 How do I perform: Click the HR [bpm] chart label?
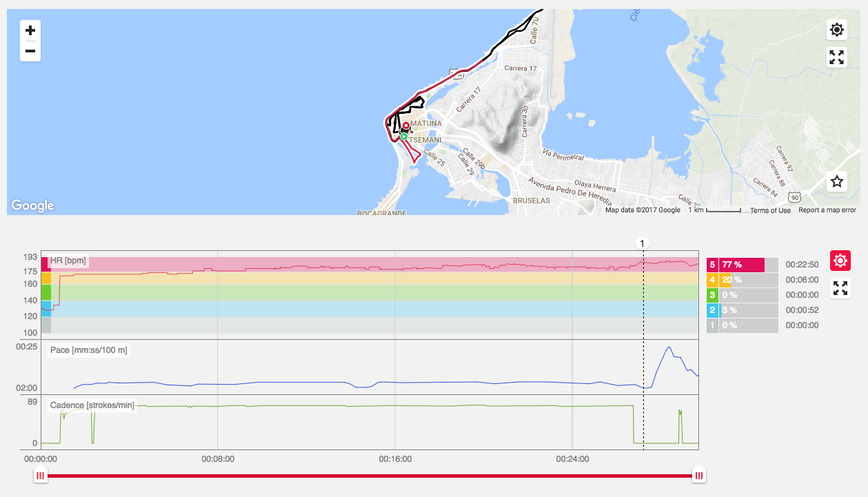click(x=68, y=261)
